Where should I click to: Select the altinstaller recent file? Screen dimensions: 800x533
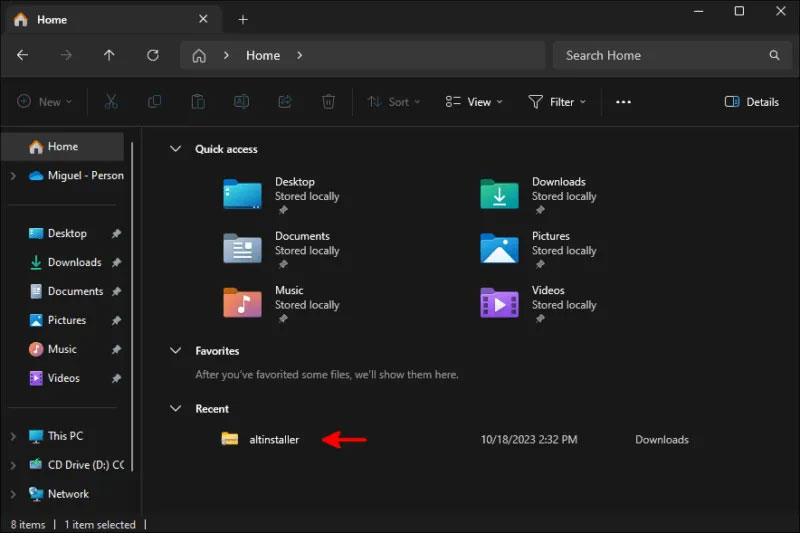point(273,439)
